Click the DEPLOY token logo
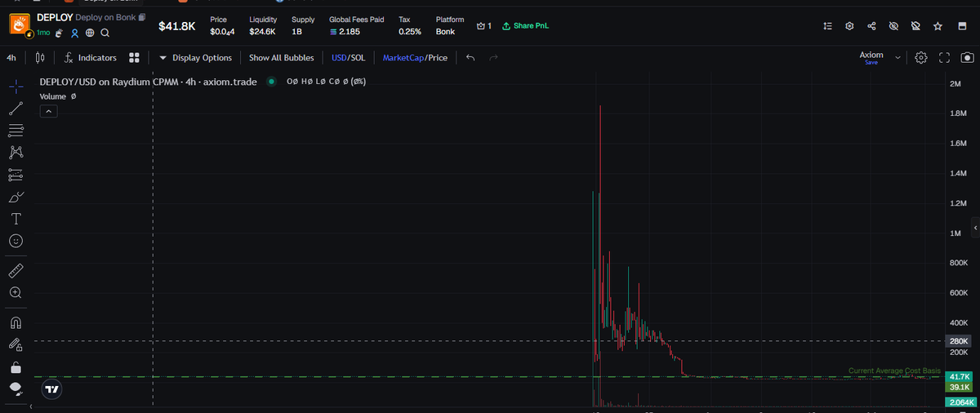The image size is (980, 413). [20, 24]
